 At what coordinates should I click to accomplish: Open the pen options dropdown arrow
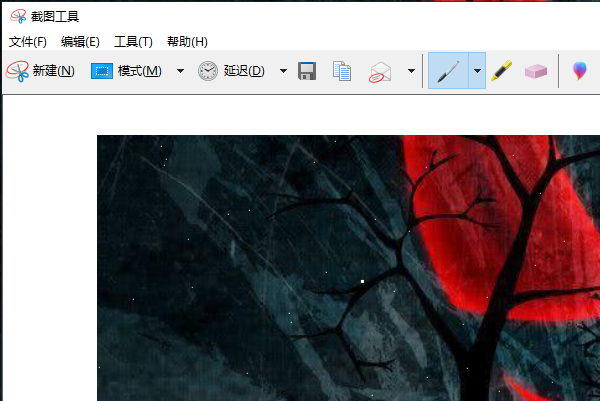click(477, 71)
